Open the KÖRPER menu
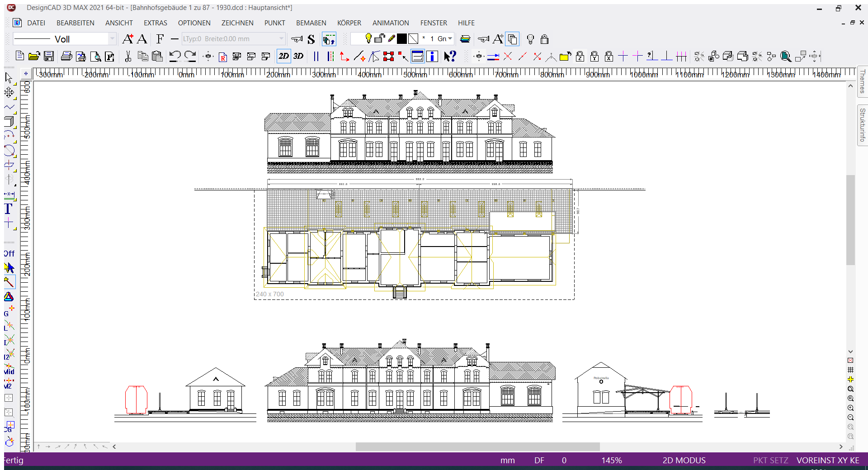The width and height of the screenshot is (868, 470). 349,23
